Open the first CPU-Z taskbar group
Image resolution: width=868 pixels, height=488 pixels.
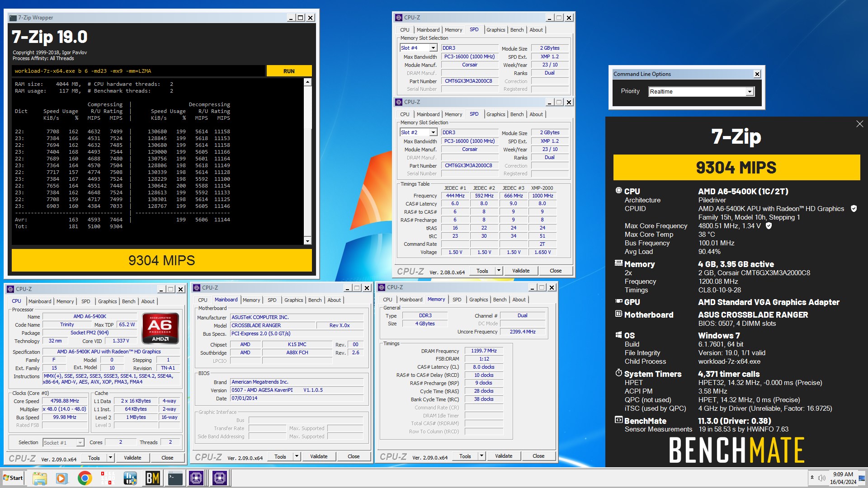click(x=197, y=478)
